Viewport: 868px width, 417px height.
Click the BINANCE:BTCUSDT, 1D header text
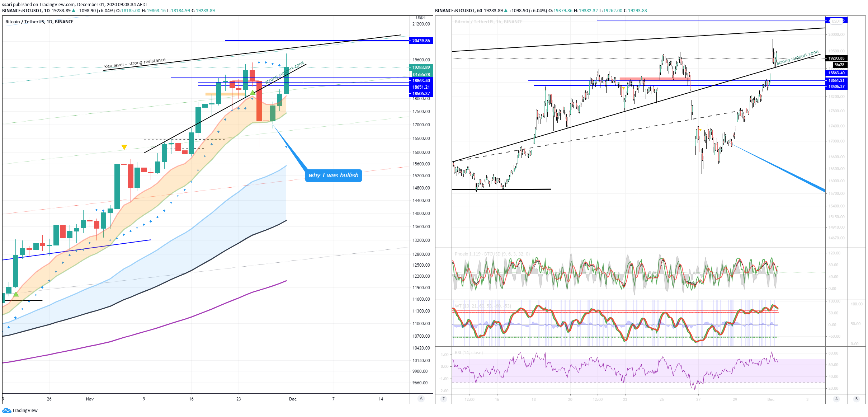[x=26, y=11]
